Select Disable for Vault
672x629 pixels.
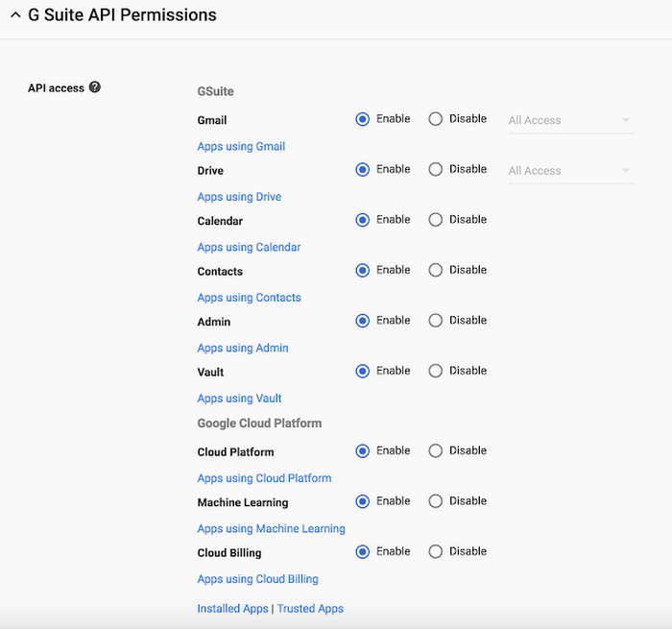pos(436,371)
